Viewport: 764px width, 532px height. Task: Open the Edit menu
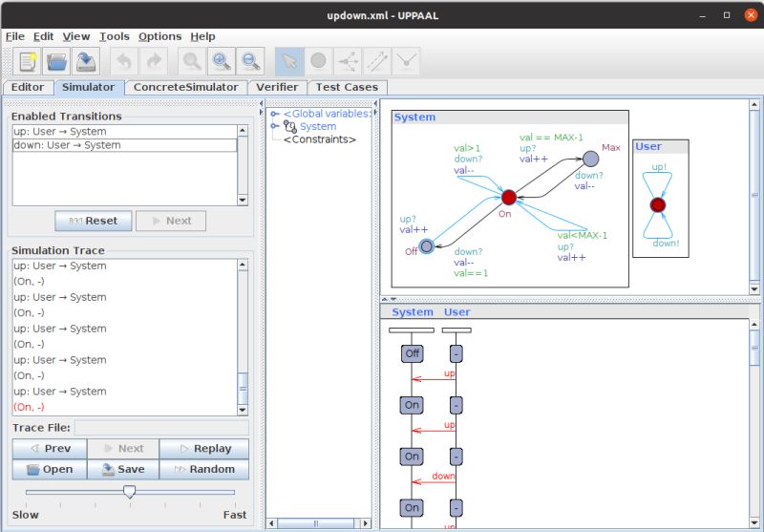pos(43,36)
